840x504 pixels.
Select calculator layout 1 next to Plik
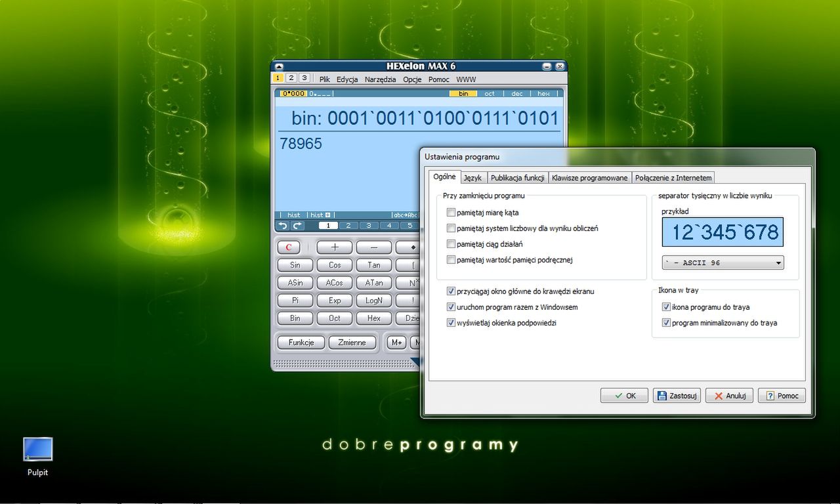[x=278, y=78]
